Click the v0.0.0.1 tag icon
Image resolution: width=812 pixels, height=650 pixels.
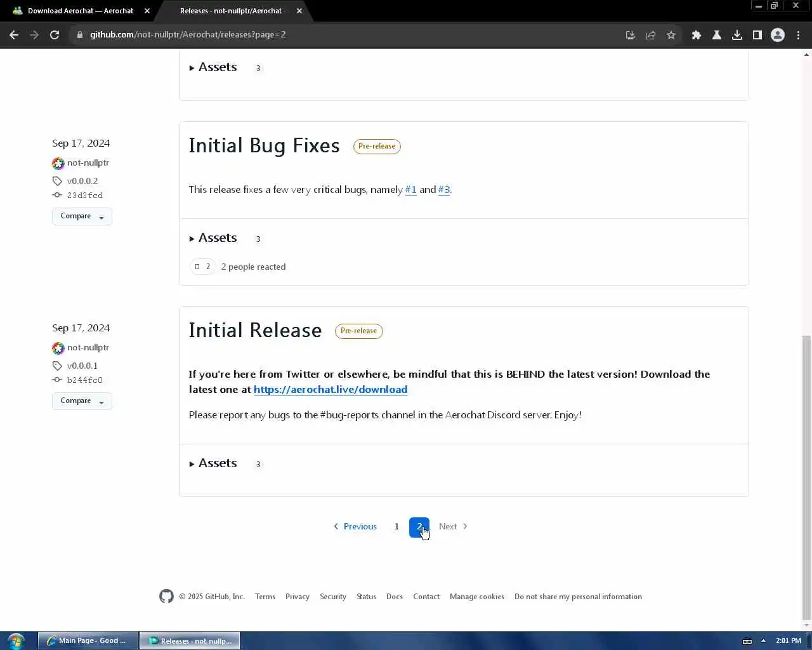point(57,366)
